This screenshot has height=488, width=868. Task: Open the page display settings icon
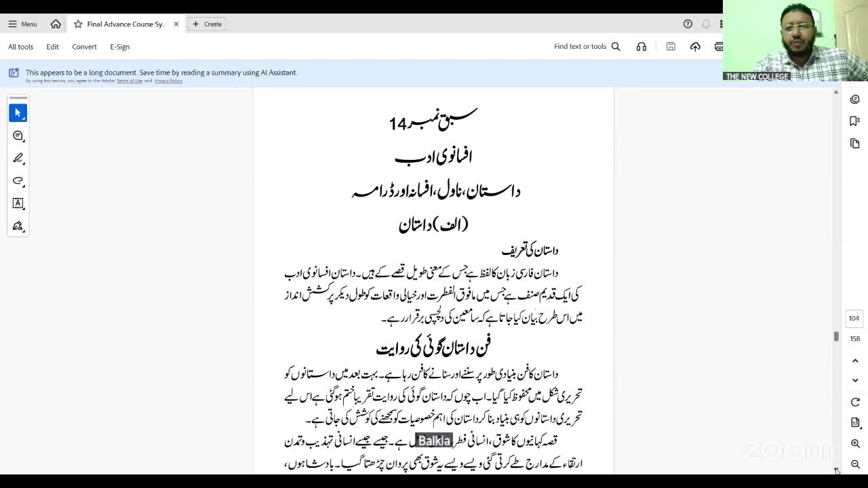click(855, 422)
